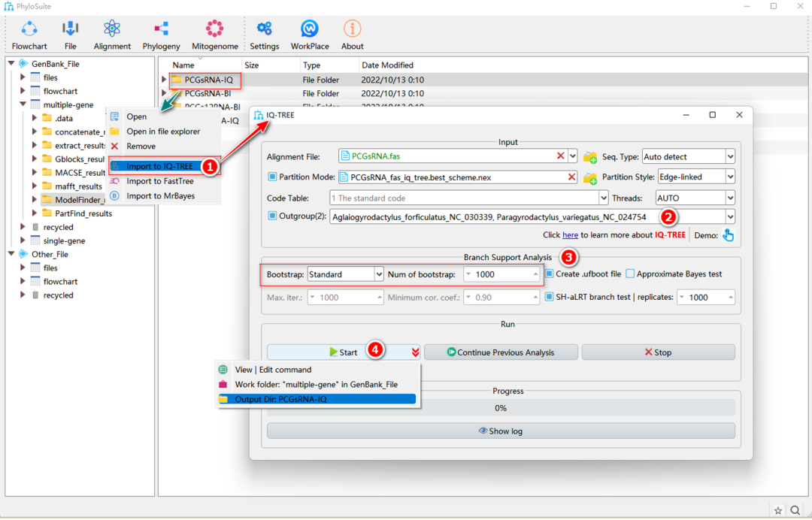812x520 pixels.
Task: Open the Code Table dropdown
Action: click(x=468, y=198)
